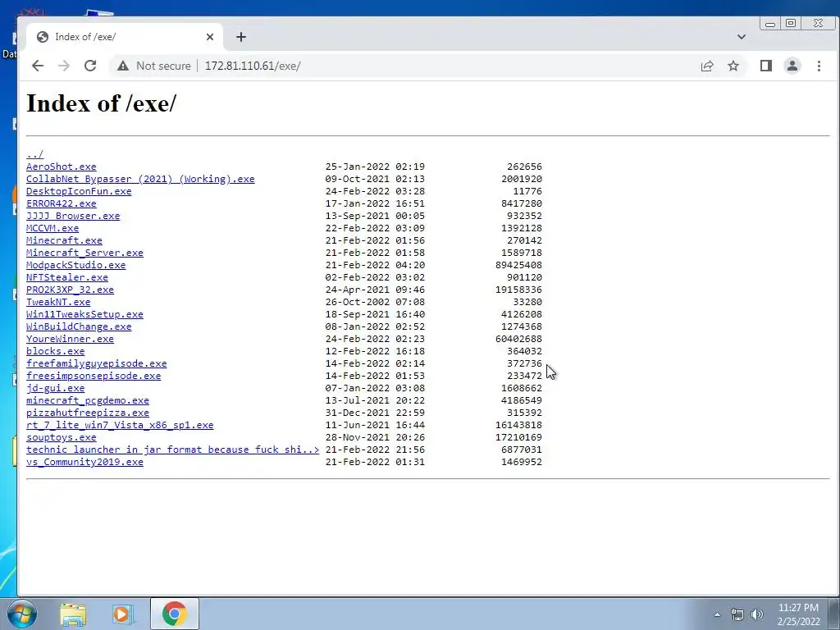Click the file size 11776
The width and height of the screenshot is (840, 630).
527,191
